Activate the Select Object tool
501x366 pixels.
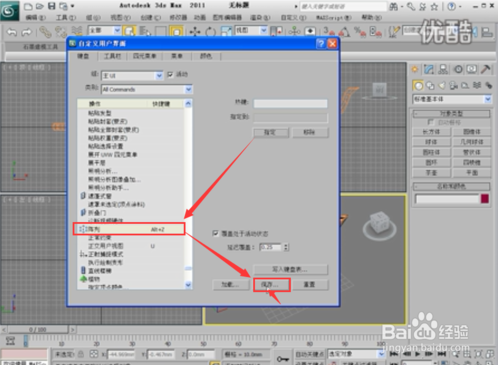click(129, 32)
